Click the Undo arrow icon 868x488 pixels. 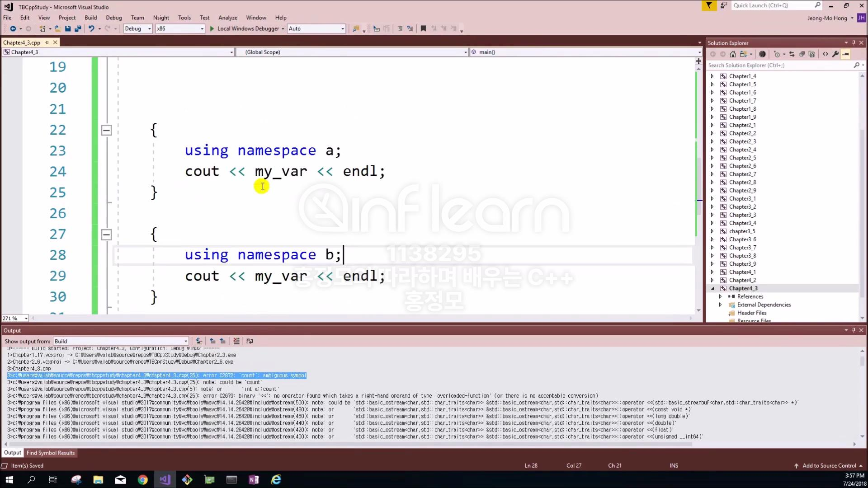click(x=91, y=28)
